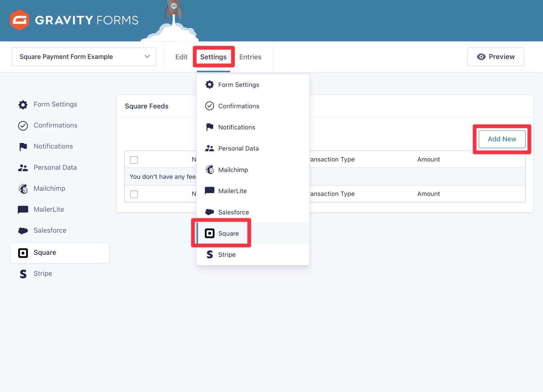543x392 pixels.
Task: Switch to the Edit tab
Action: (181, 57)
